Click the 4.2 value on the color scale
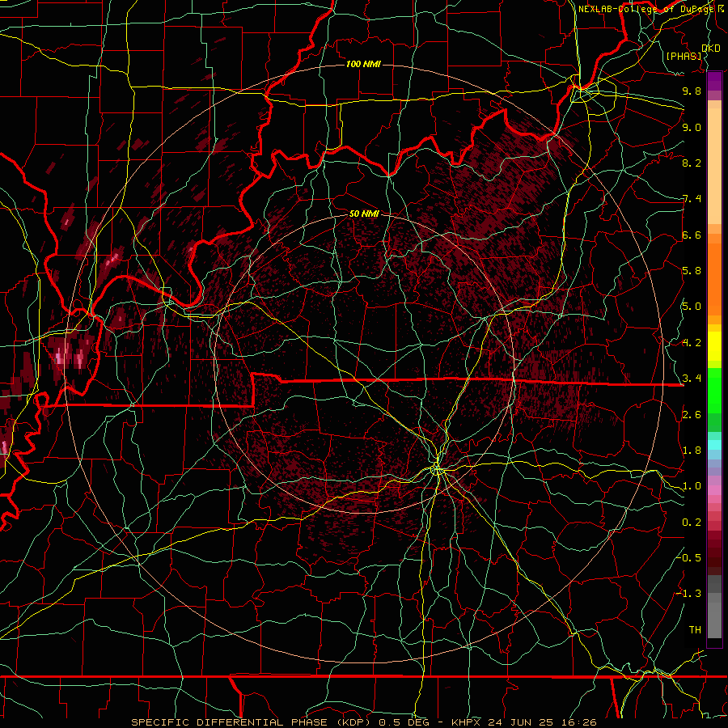Viewport: 728px width, 728px height. click(x=692, y=343)
